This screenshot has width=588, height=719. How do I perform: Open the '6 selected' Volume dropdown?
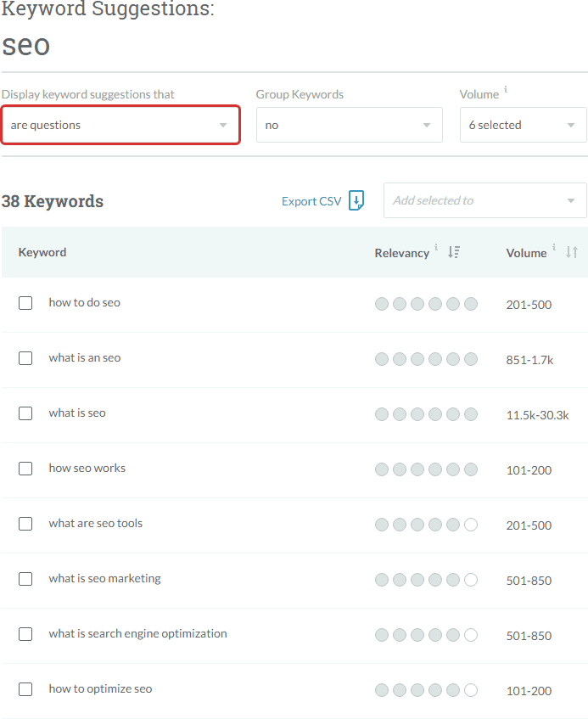(x=523, y=125)
